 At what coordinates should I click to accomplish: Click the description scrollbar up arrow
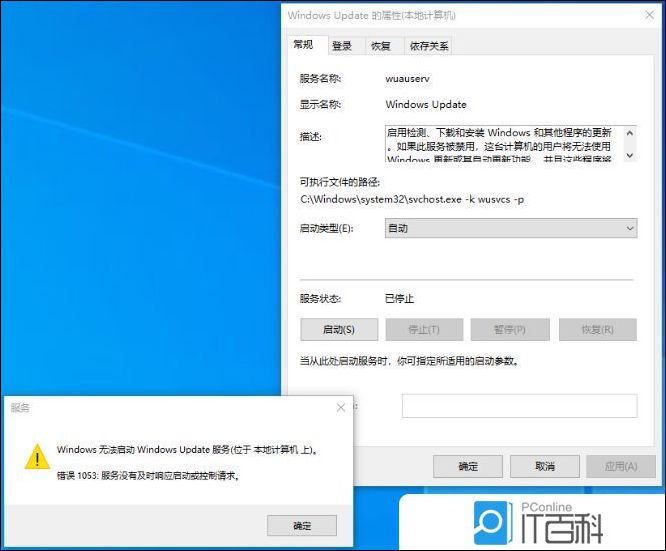point(630,133)
